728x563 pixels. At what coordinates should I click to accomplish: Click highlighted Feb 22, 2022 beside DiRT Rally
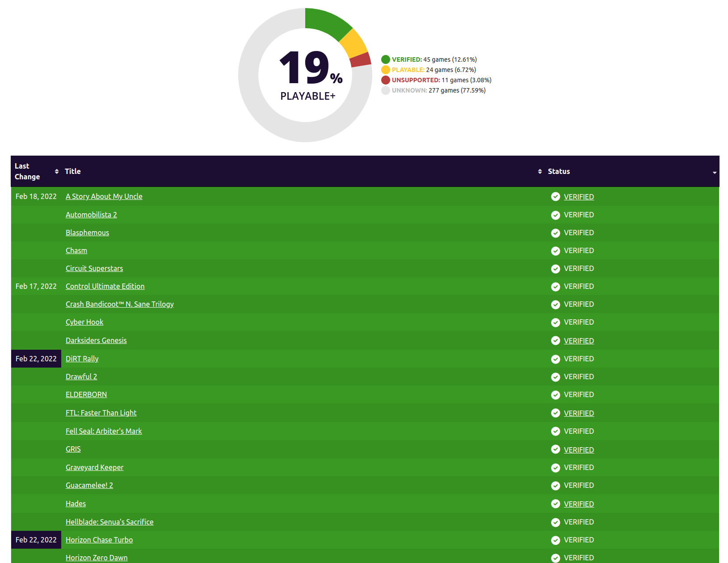coord(36,359)
